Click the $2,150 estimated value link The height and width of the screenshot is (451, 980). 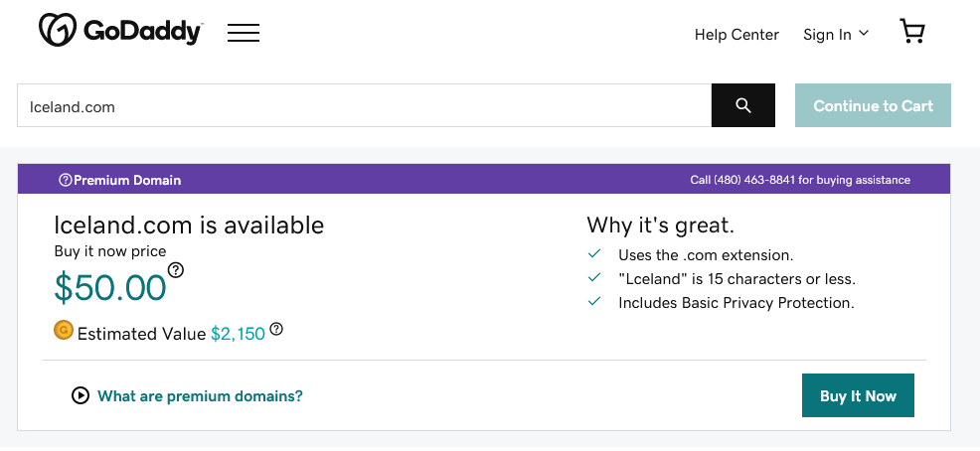239,334
